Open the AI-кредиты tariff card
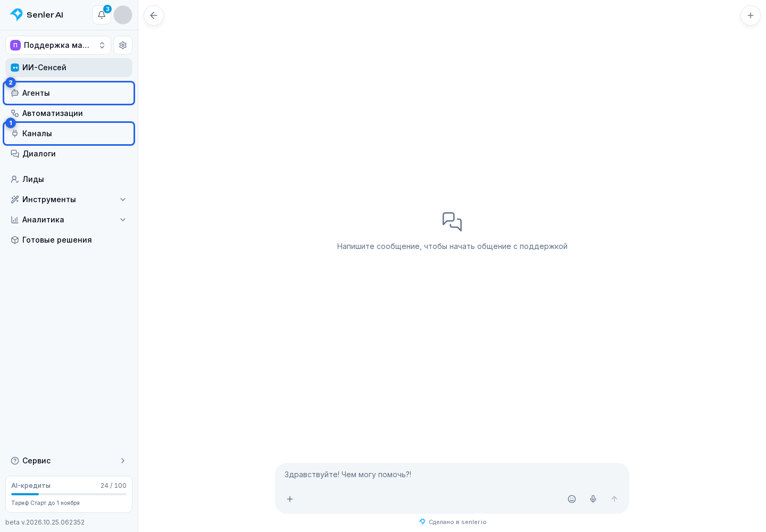The height and width of the screenshot is (532, 766). pos(69,494)
